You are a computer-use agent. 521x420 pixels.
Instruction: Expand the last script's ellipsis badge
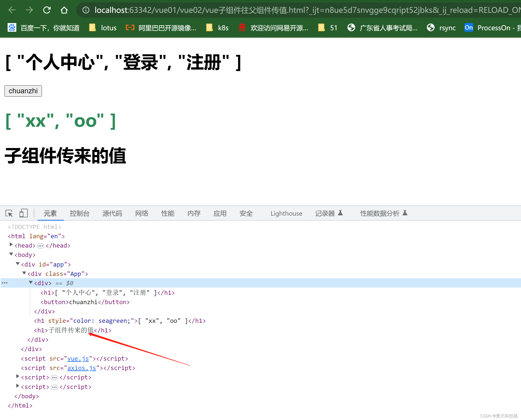(54, 387)
